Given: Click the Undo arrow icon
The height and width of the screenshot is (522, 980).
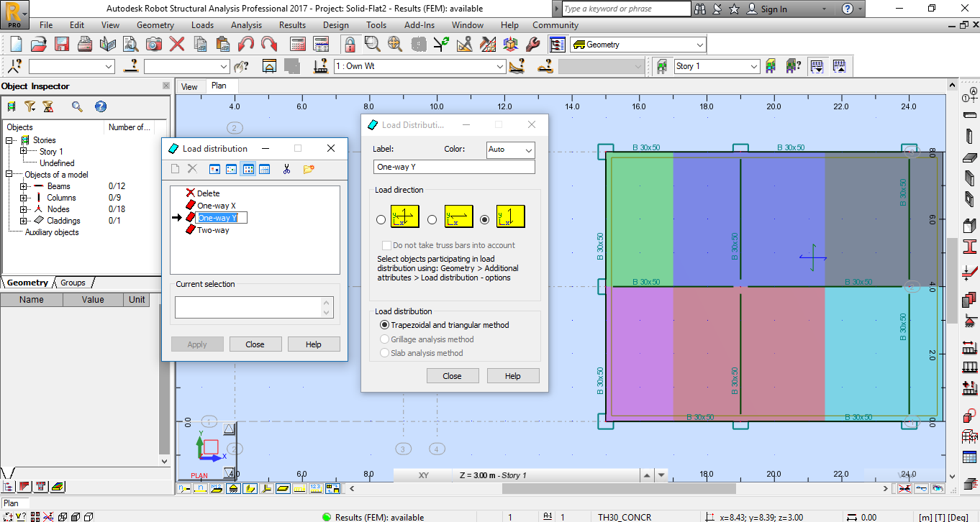Looking at the screenshot, I should [245, 44].
